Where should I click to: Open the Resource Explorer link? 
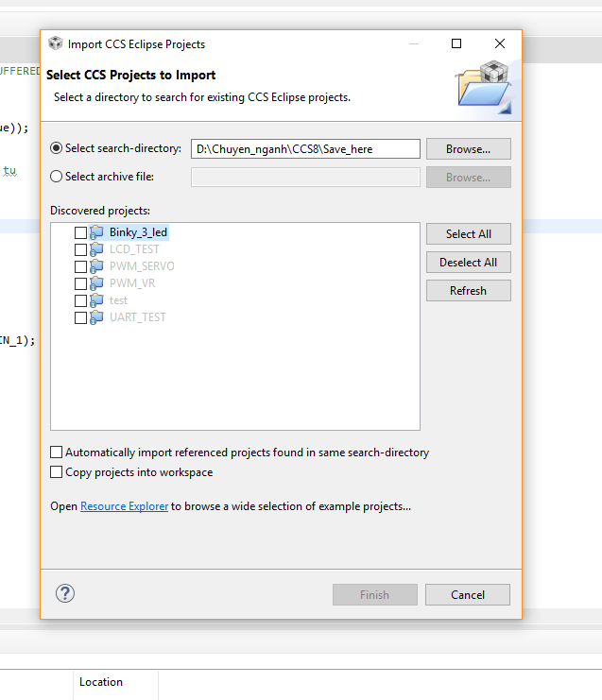(124, 506)
